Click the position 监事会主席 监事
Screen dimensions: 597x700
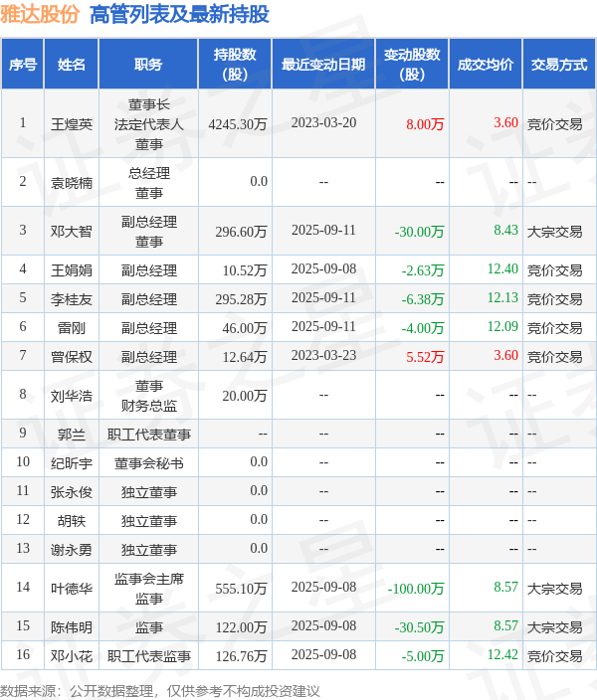point(149,589)
